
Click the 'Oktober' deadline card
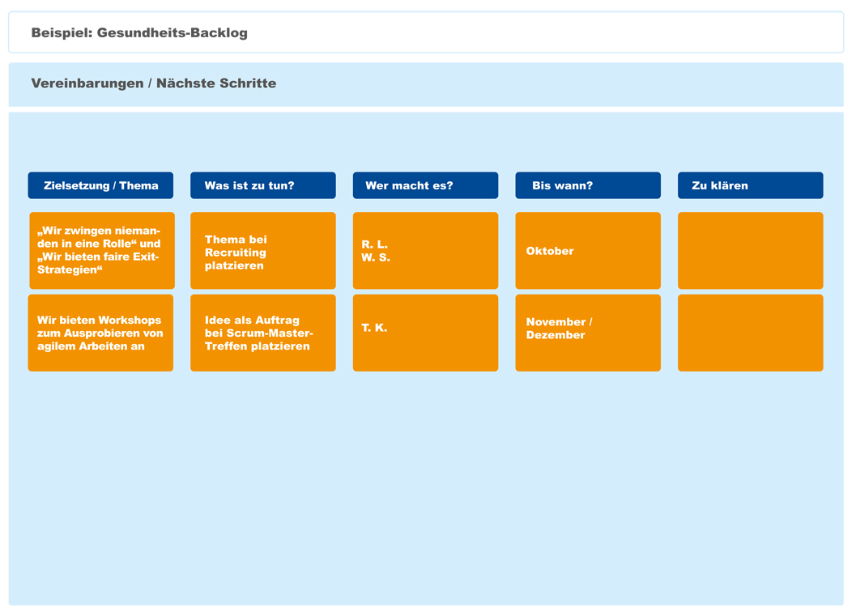[x=588, y=250]
